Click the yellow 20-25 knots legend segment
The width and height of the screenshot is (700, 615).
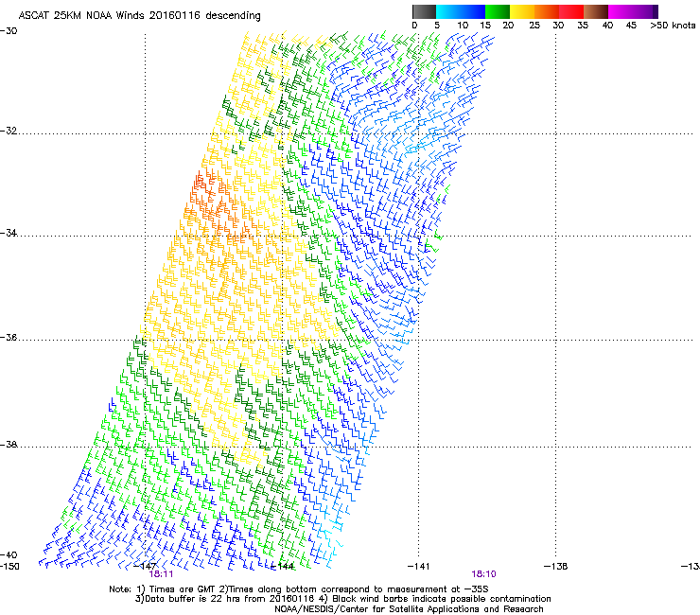tap(522, 11)
